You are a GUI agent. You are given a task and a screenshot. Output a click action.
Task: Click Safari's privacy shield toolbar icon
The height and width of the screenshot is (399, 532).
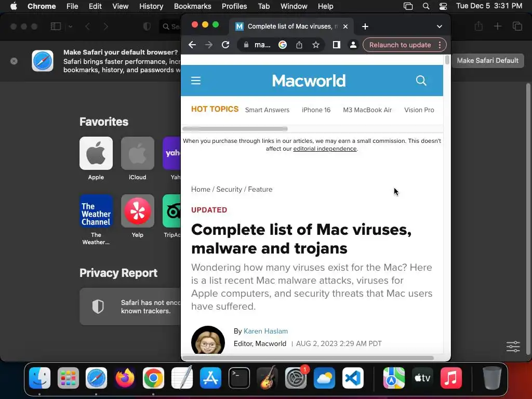click(x=147, y=26)
